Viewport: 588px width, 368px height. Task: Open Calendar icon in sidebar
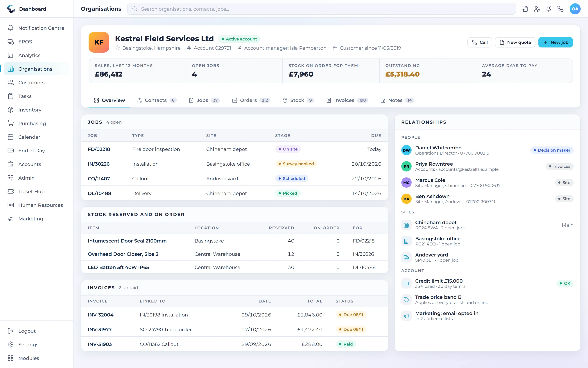click(x=11, y=137)
